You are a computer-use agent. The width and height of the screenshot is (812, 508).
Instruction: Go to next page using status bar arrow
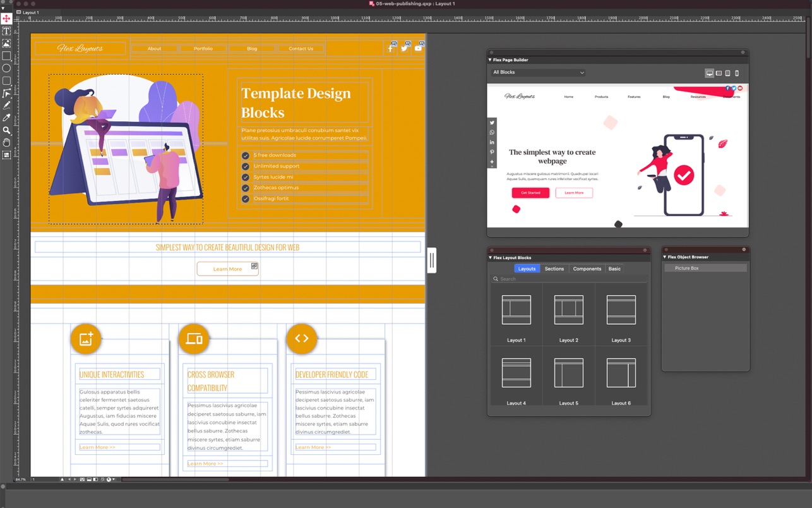tap(75, 480)
